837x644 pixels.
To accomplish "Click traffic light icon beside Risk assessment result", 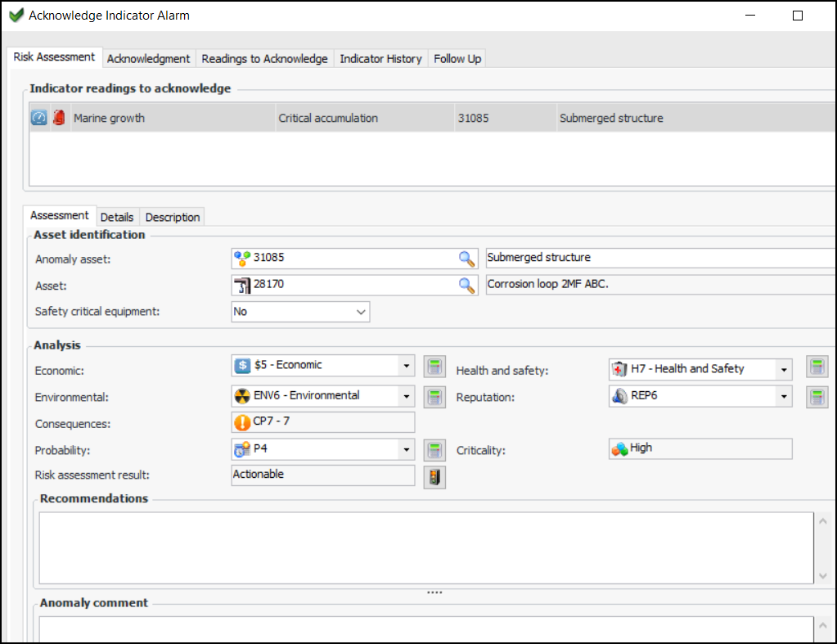I will click(434, 477).
